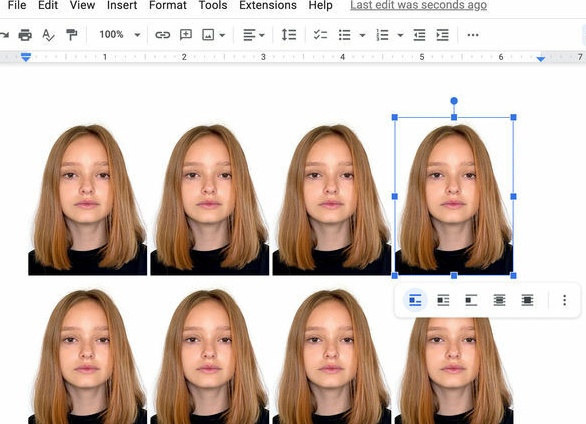
Task: Select In line image layout option
Action: [415, 300]
